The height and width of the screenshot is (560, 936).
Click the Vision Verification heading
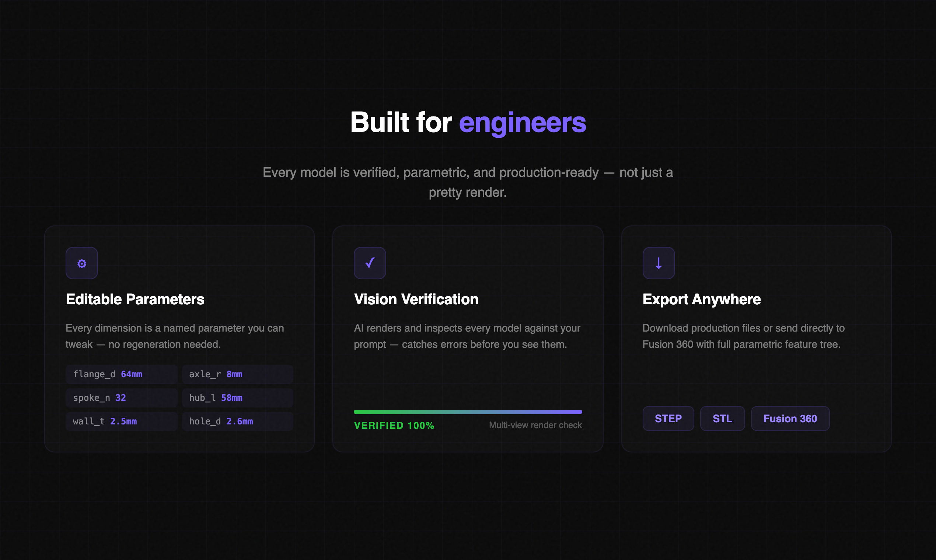(416, 299)
